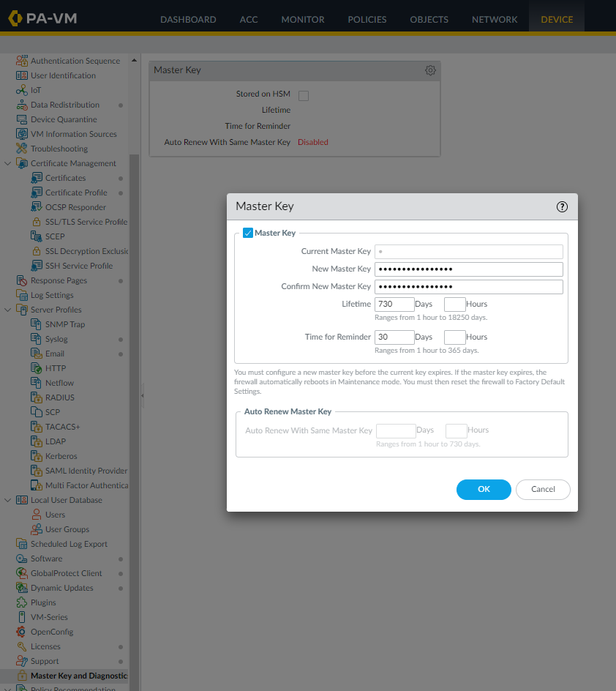Click the GlobalProtect Client icon

pos(21,573)
